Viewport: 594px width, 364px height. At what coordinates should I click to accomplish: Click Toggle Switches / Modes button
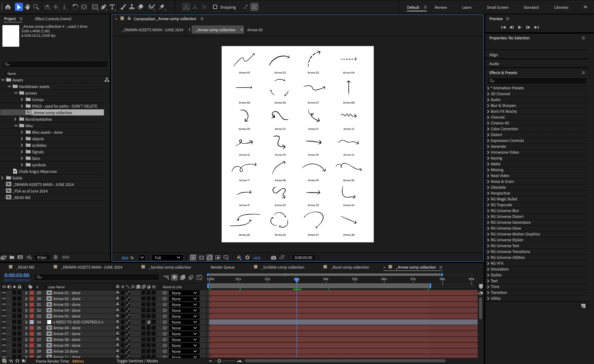[137, 361]
